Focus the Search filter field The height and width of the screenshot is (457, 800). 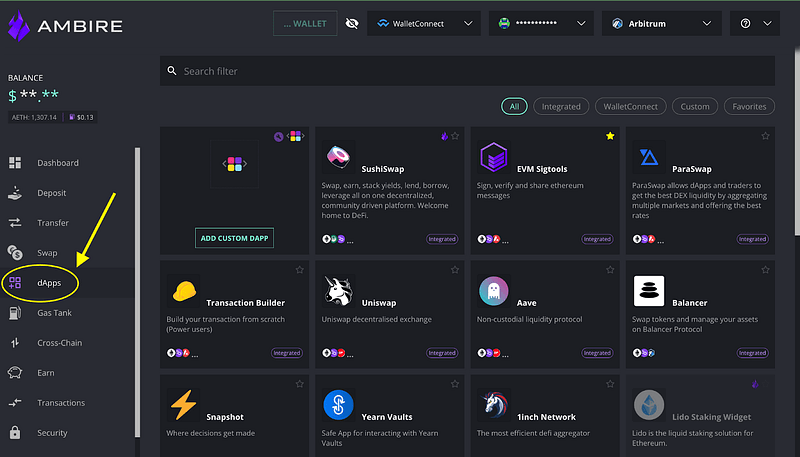tap(467, 71)
